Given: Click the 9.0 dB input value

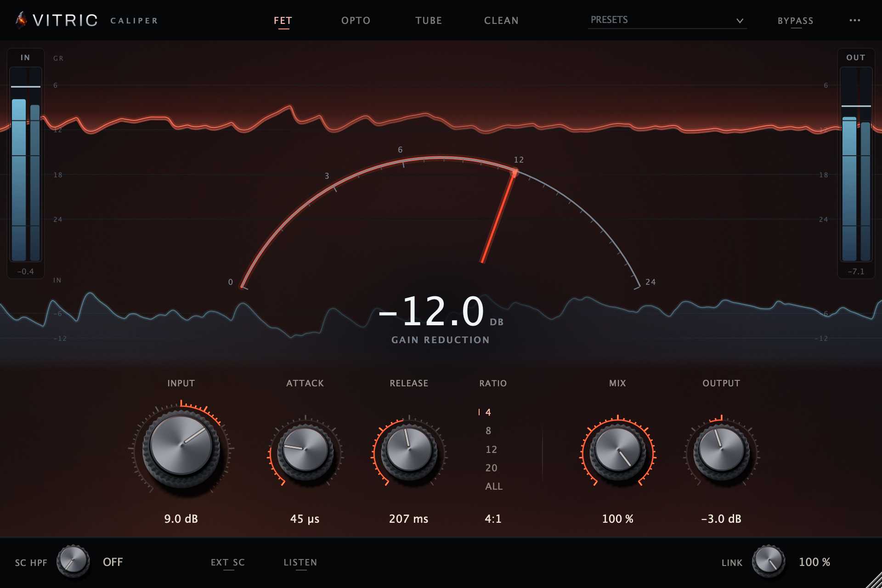Looking at the screenshot, I should coord(181,519).
